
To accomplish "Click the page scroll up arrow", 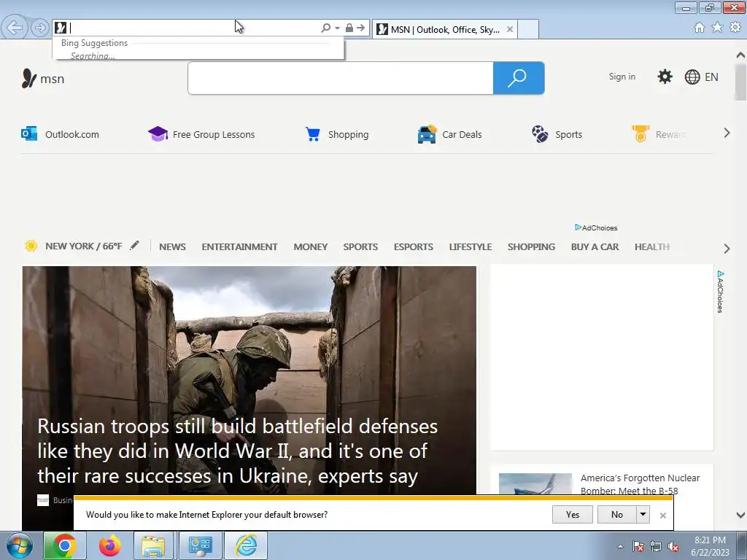I will pos(740,55).
